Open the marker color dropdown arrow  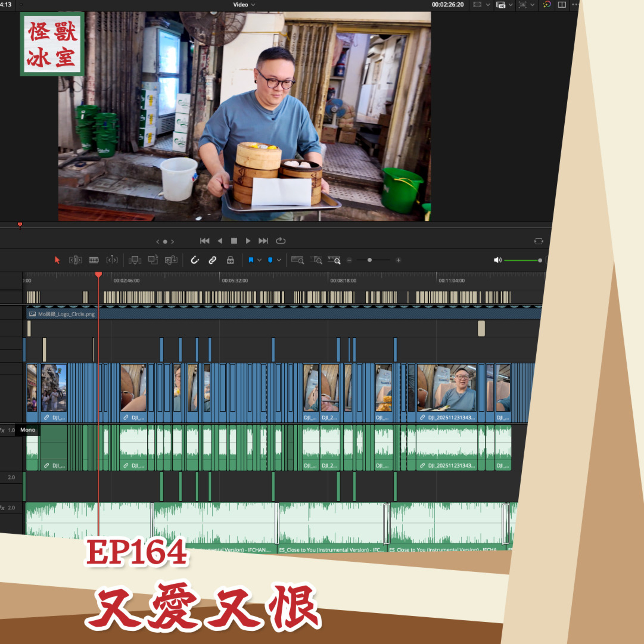coord(279,260)
